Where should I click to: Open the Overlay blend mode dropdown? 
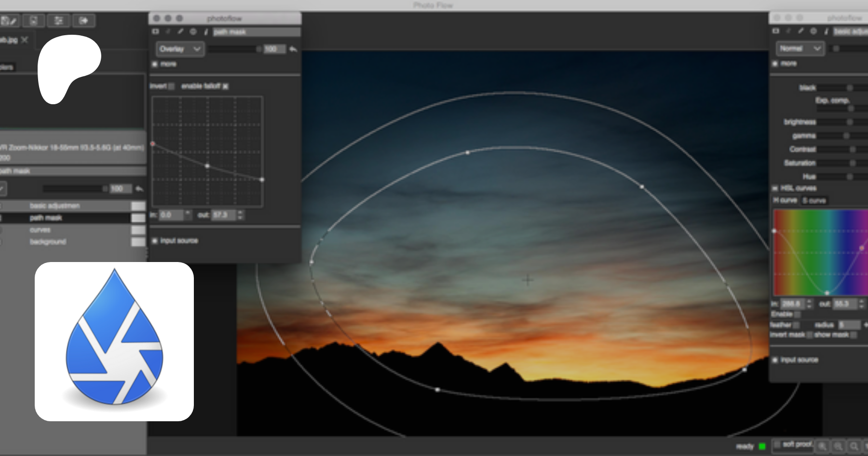pyautogui.click(x=180, y=49)
